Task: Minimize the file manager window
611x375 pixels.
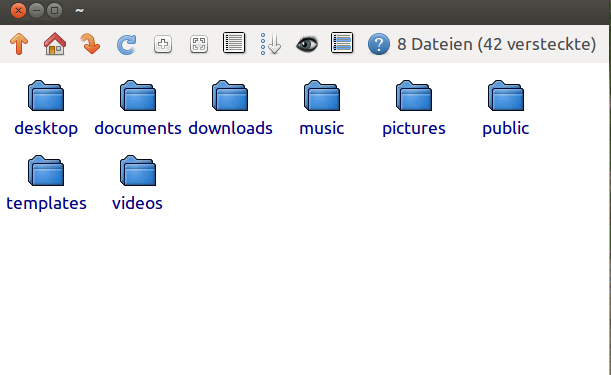Action: click(x=37, y=11)
